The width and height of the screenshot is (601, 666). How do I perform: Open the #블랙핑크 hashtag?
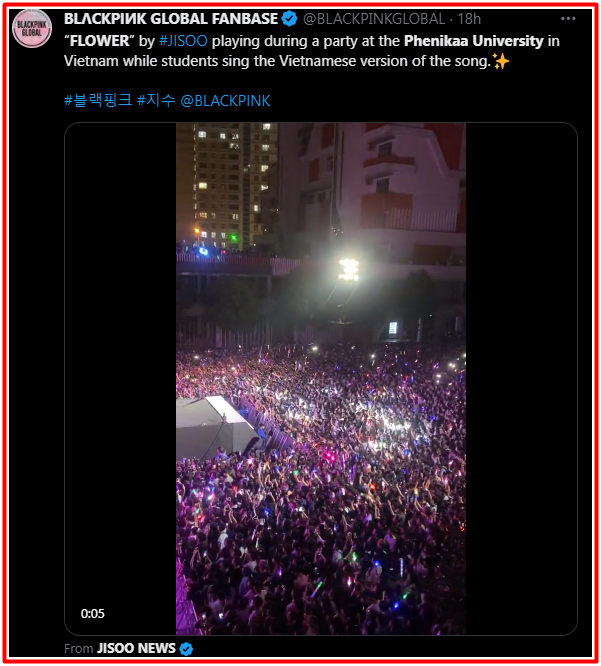pyautogui.click(x=98, y=101)
